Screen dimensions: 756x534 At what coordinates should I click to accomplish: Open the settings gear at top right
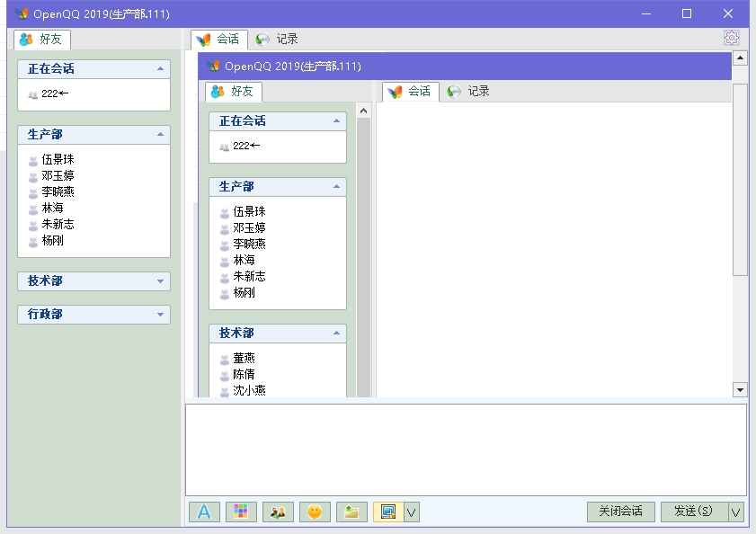pos(732,38)
